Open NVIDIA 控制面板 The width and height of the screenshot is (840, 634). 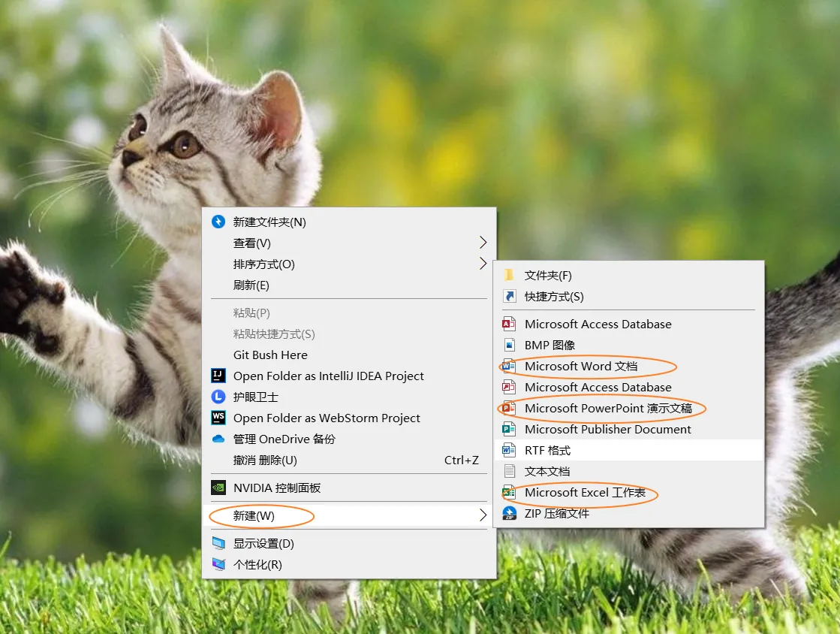349,488
